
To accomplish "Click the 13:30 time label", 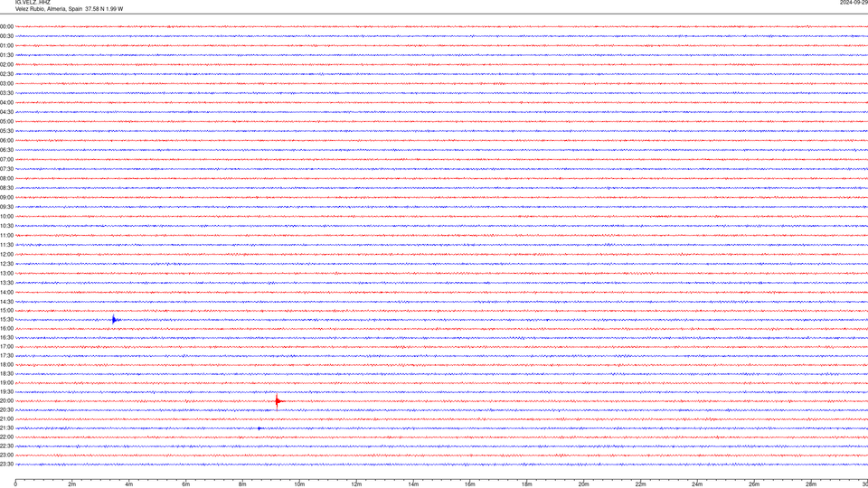I will tap(6, 283).
